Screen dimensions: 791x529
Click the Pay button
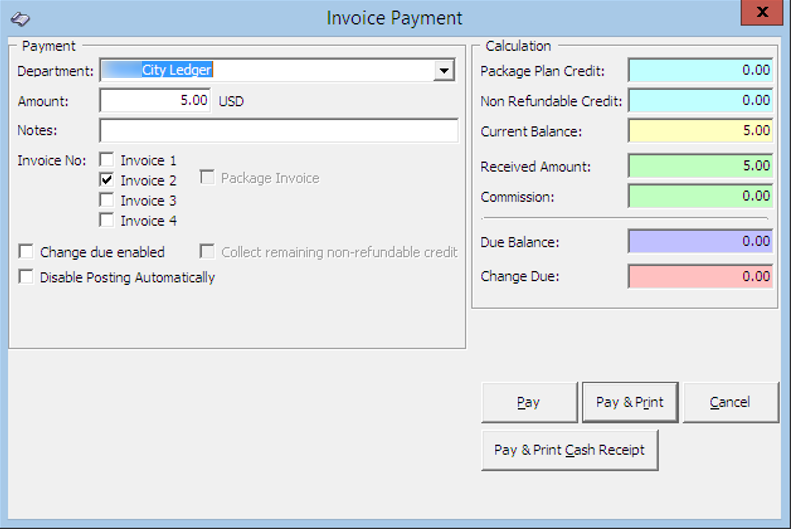[529, 402]
